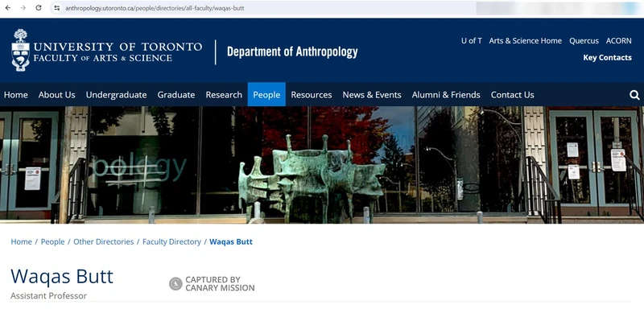The image size is (644, 309).
Task: Click the Assistant Professor title text
Action: pyautogui.click(x=48, y=295)
